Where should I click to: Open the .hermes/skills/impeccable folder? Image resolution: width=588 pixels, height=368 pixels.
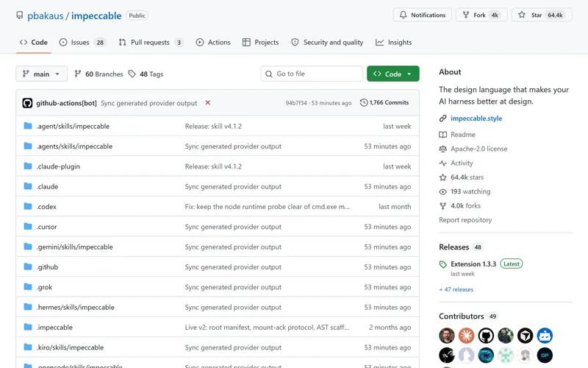pyautogui.click(x=76, y=307)
